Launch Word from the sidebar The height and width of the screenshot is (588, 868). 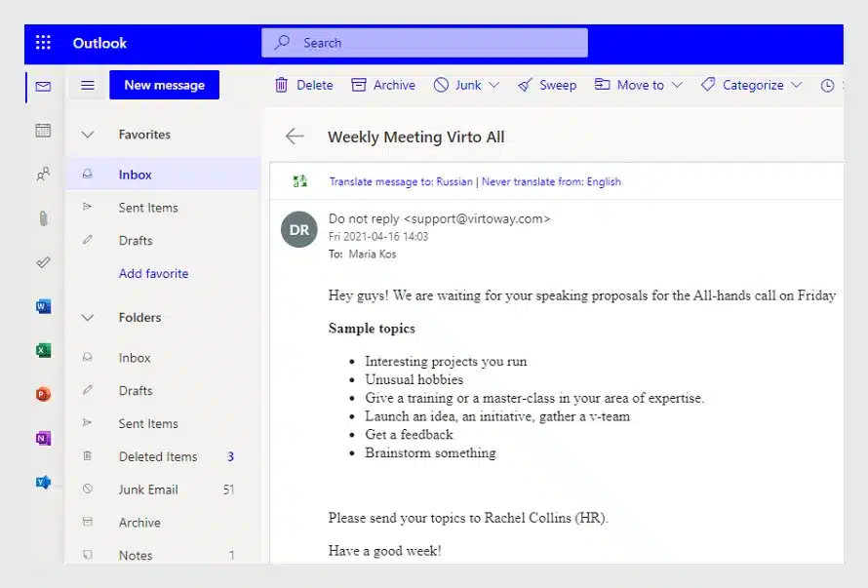click(43, 306)
